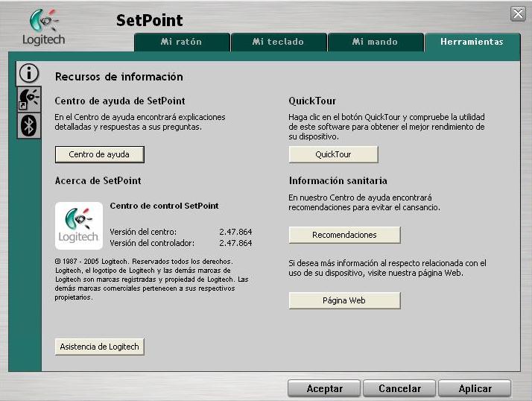Screen dimensions: 532x401
Task: Open the Bluetooth sidebar icon
Action: click(x=28, y=125)
